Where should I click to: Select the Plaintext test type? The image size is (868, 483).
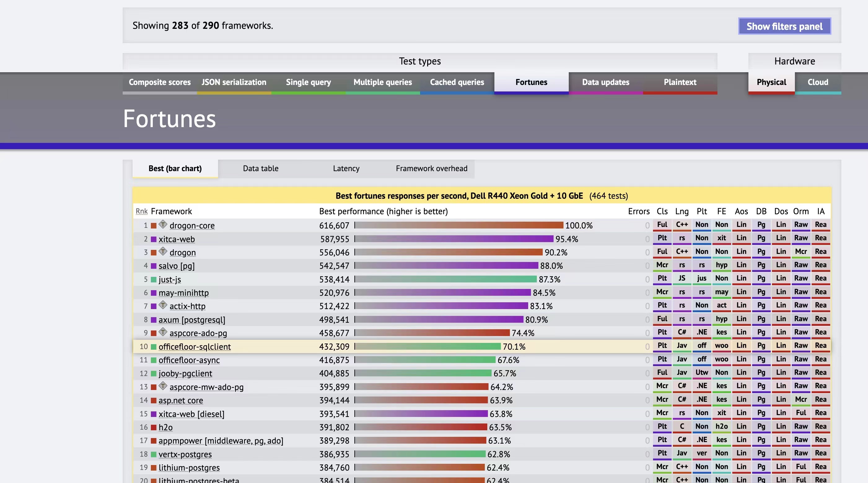tap(680, 82)
